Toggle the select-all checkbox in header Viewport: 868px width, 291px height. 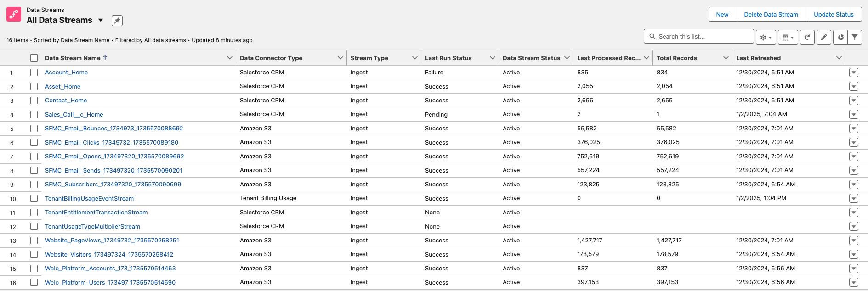(x=34, y=58)
